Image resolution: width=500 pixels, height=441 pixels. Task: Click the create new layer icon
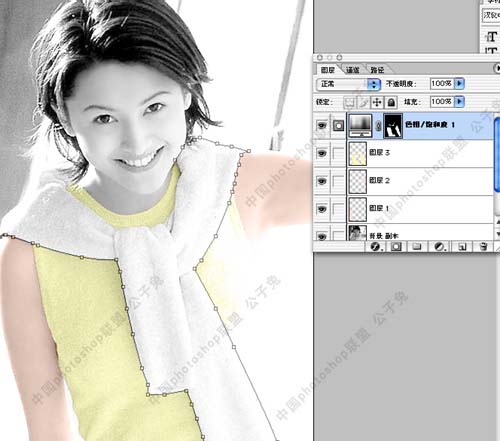(x=462, y=247)
